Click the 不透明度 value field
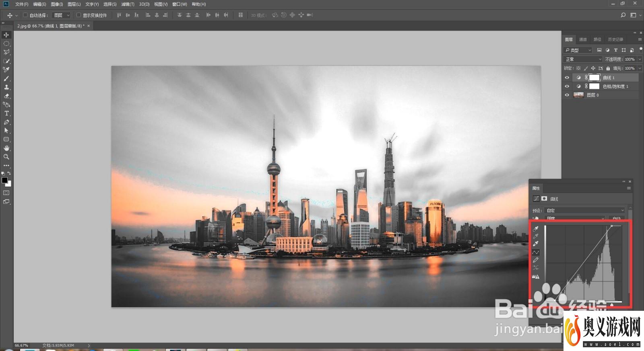This screenshot has height=351, width=644. tap(630, 59)
